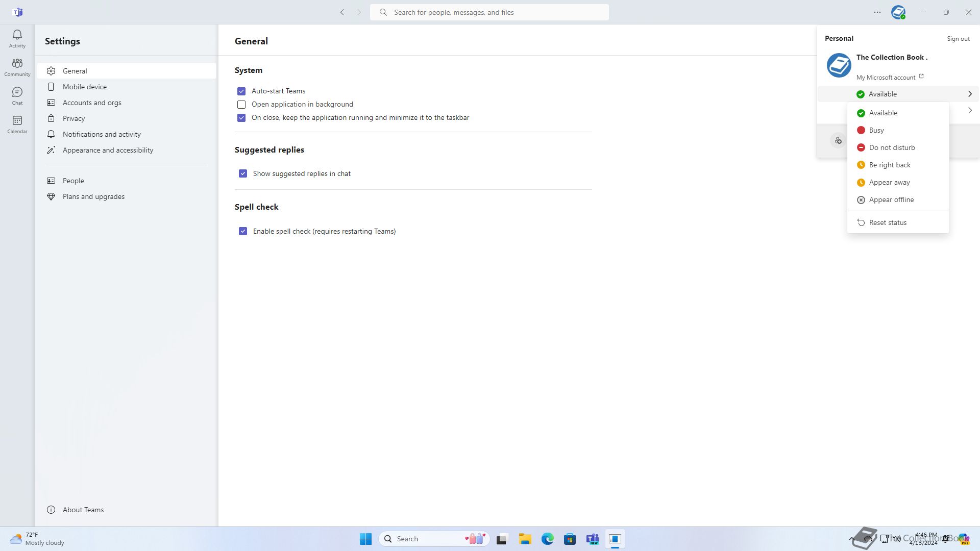Go to the Chat icon
Image resolution: width=980 pixels, height=551 pixels.
pos(17,95)
